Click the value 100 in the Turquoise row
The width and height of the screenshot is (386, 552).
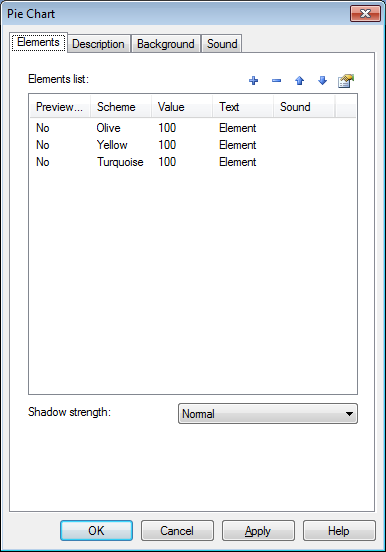[x=167, y=162]
